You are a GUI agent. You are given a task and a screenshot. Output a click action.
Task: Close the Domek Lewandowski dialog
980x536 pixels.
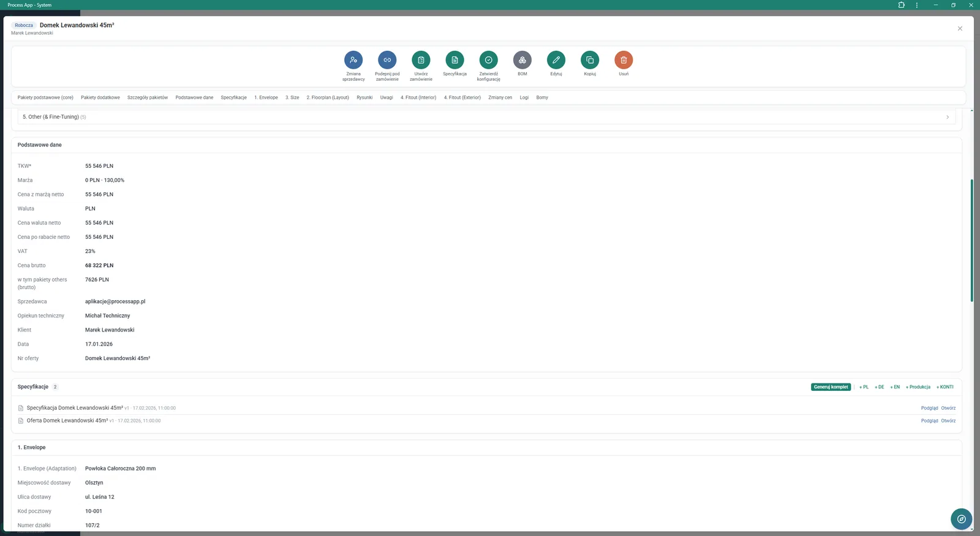tap(960, 29)
